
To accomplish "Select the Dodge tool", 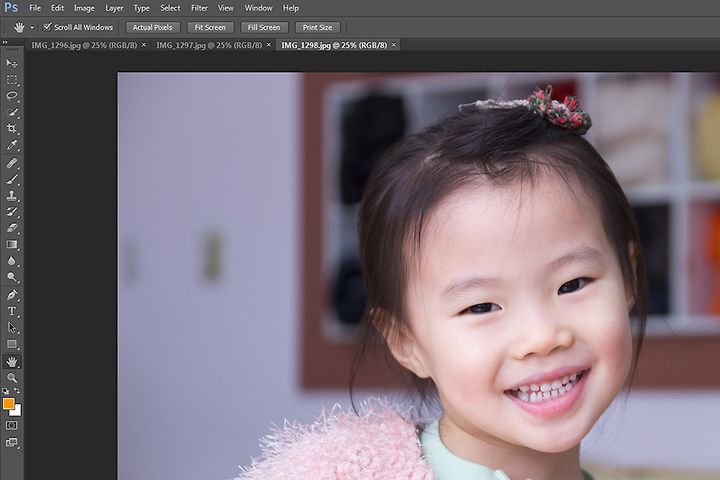I will [x=12, y=277].
